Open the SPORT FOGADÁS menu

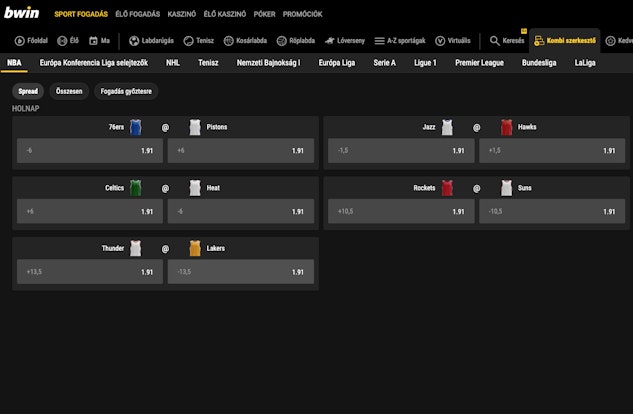pos(81,14)
